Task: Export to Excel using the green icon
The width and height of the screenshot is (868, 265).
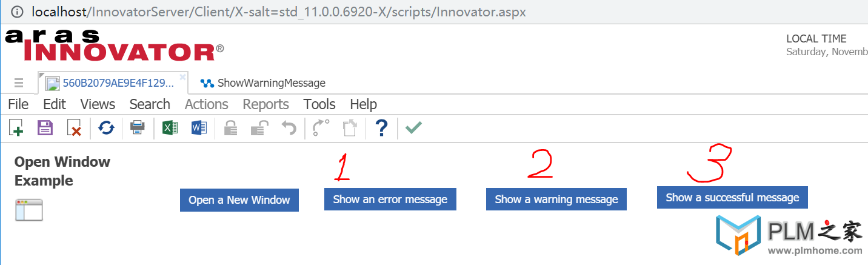Action: [170, 128]
